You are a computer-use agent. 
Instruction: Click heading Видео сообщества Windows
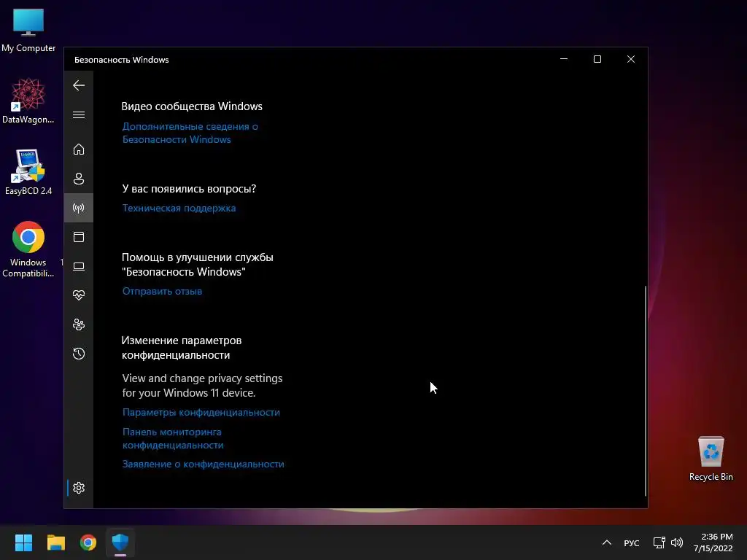[x=192, y=106]
